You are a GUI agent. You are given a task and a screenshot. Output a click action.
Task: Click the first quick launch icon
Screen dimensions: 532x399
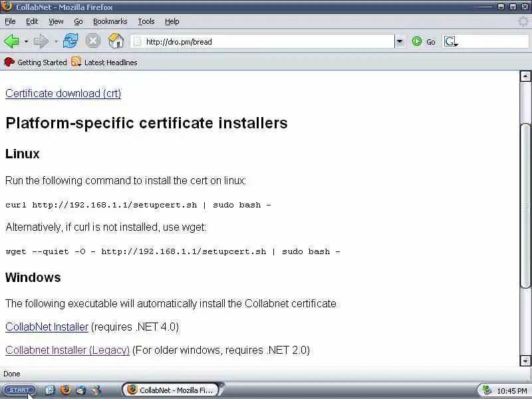(51, 390)
